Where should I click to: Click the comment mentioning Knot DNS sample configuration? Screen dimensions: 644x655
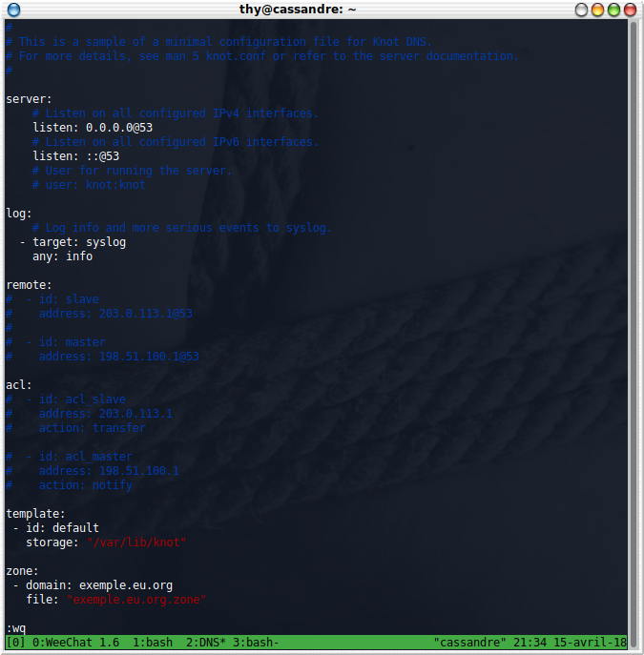point(219,42)
